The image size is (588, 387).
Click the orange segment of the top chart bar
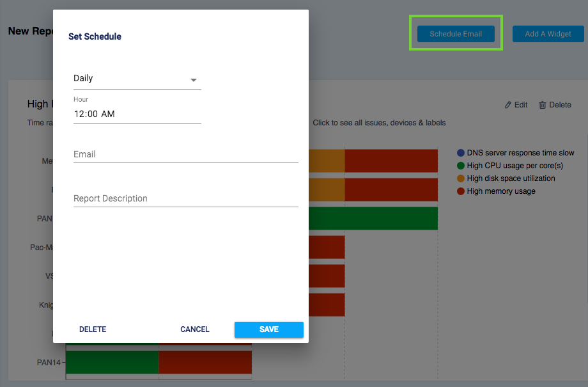point(327,161)
